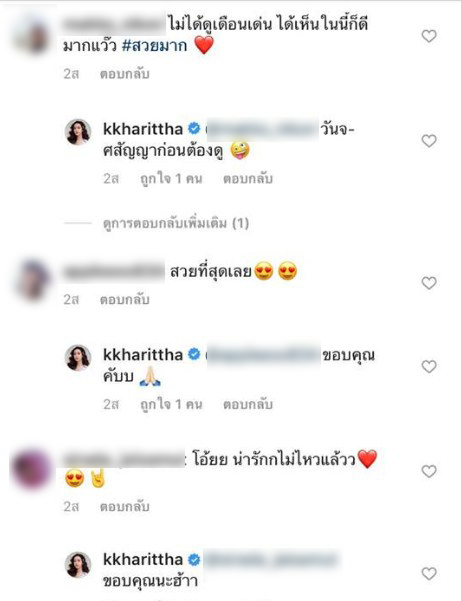Reply to kkharittha's ขอบคุณคับบ comment
The image size is (461, 601).
[248, 404]
